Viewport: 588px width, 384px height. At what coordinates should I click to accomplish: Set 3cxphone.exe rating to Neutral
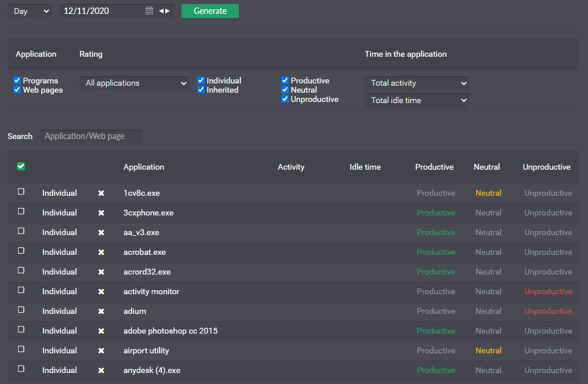pyautogui.click(x=488, y=213)
